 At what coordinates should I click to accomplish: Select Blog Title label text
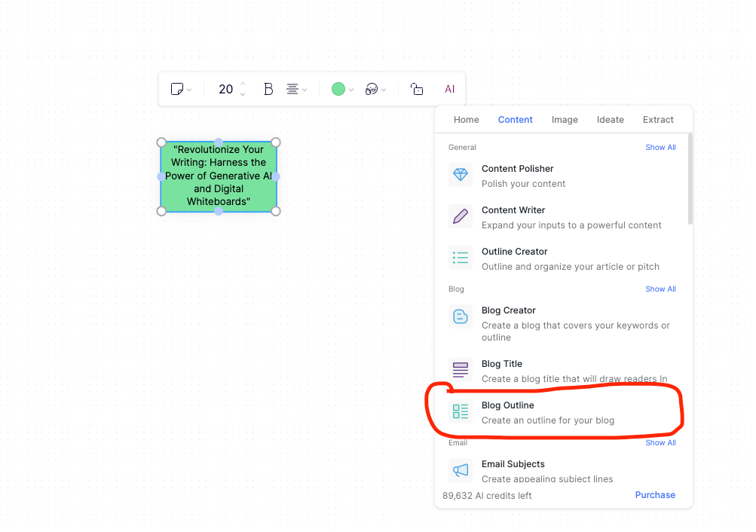click(x=502, y=364)
